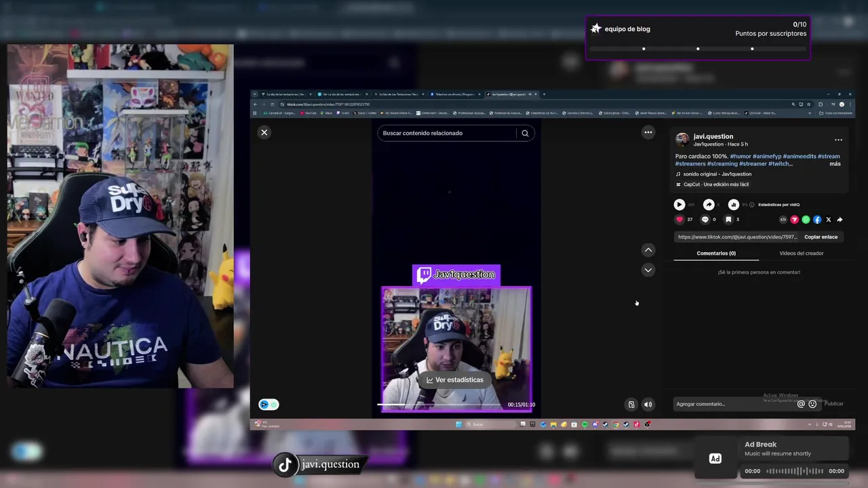868x488 pixels.
Task: Open a new browser tab with plus
Action: click(544, 94)
